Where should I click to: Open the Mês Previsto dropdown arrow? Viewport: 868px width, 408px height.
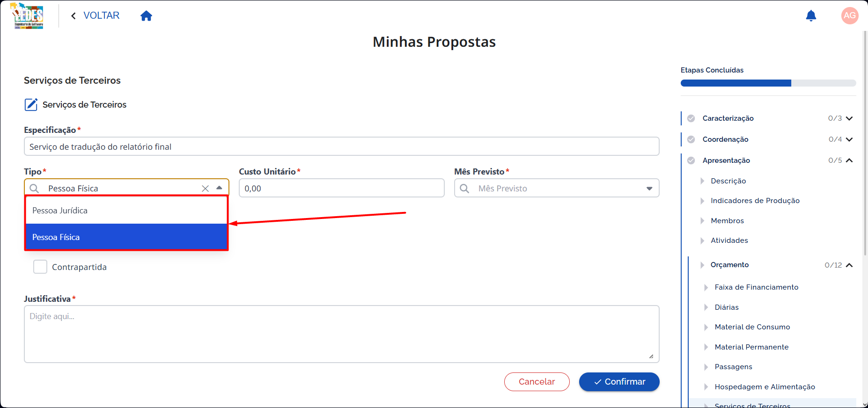(649, 189)
